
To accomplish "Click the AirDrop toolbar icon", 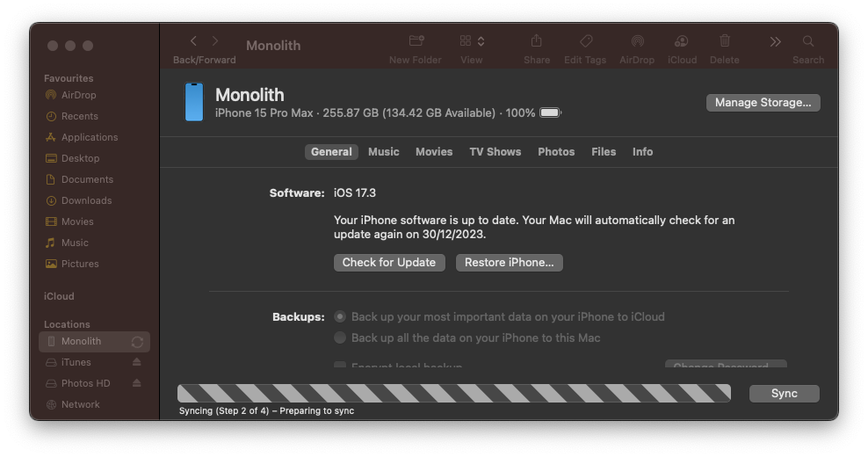I will click(637, 41).
